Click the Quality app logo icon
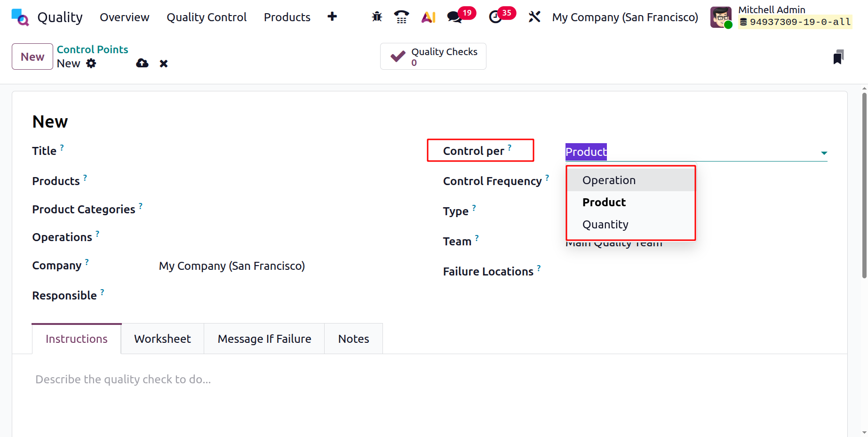 coord(19,16)
